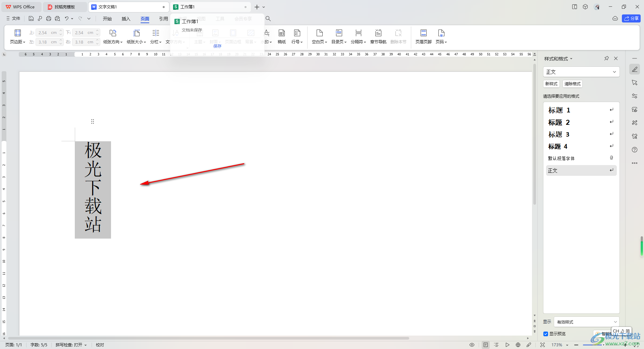Switch to web layout globe view
644x349 pixels.
tap(518, 345)
